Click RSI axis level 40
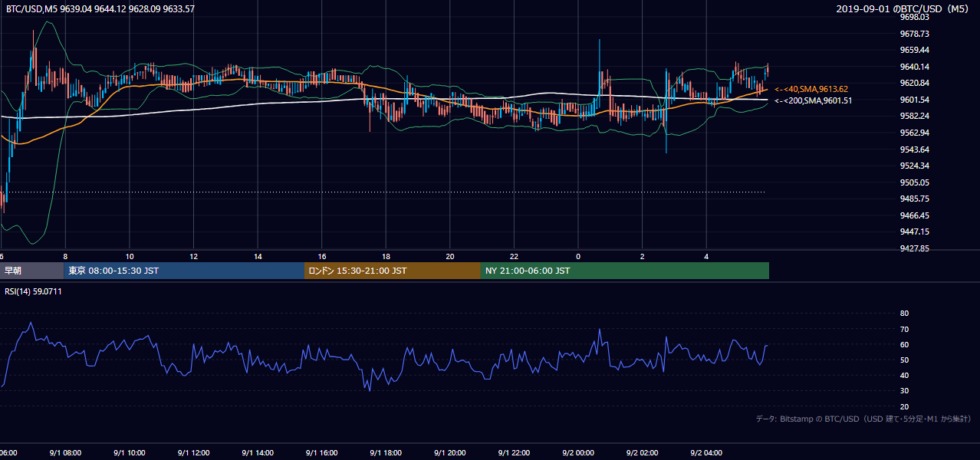 904,376
